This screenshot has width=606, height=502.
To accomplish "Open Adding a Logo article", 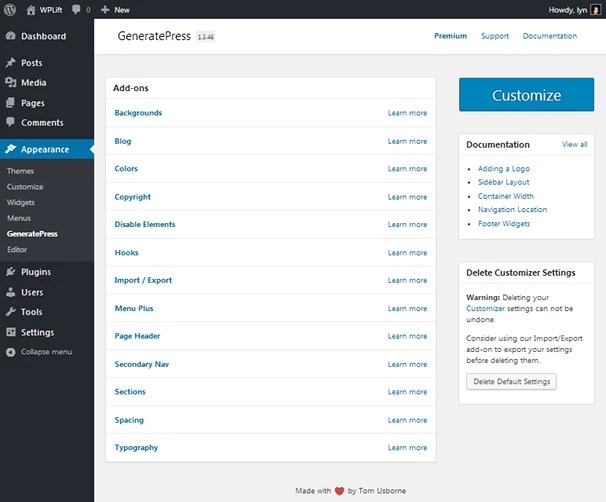I will [x=504, y=168].
